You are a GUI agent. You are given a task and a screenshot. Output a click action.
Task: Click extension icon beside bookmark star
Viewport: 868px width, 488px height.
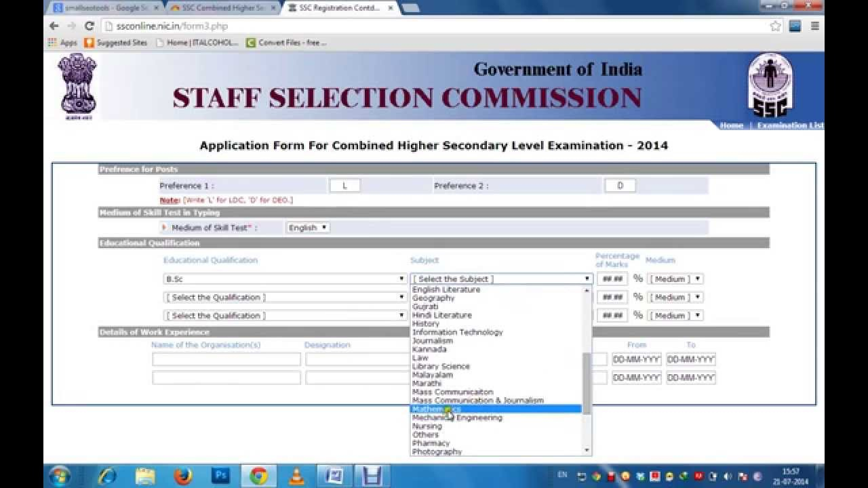795,26
